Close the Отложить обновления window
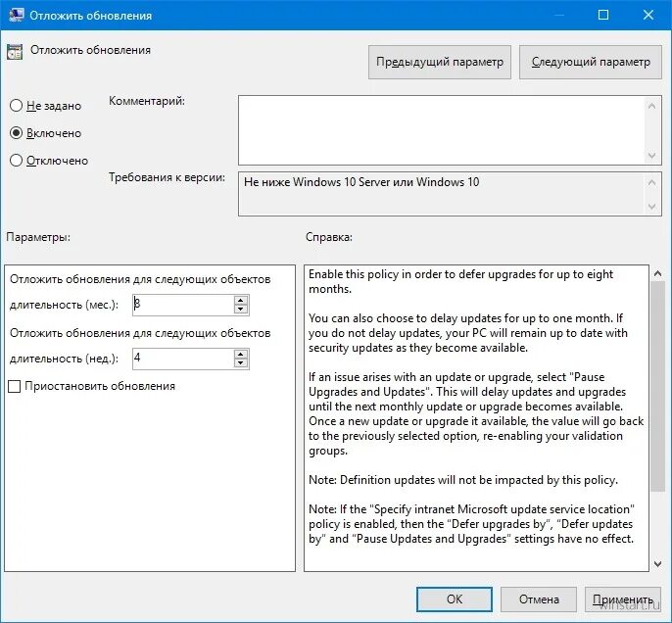 (648, 16)
